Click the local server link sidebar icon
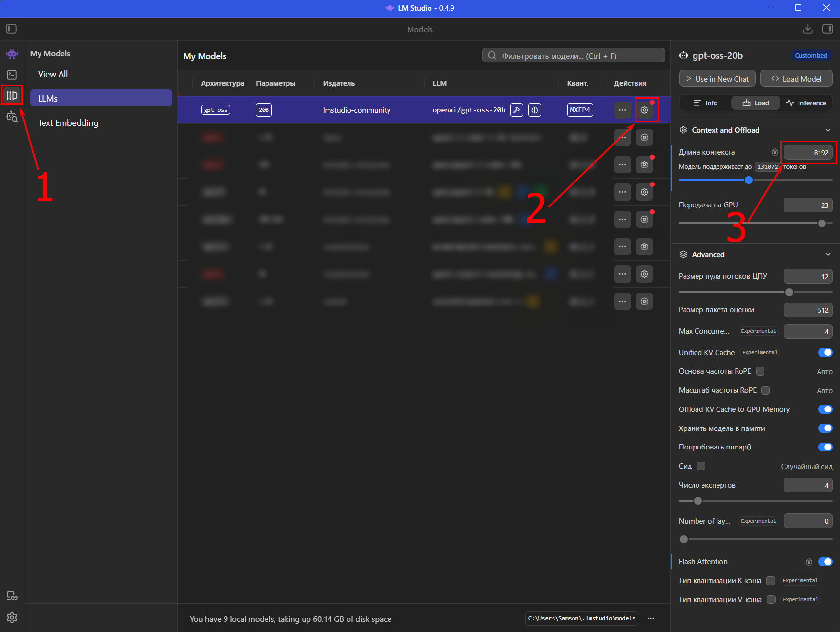This screenshot has height=632, width=840. click(x=12, y=596)
